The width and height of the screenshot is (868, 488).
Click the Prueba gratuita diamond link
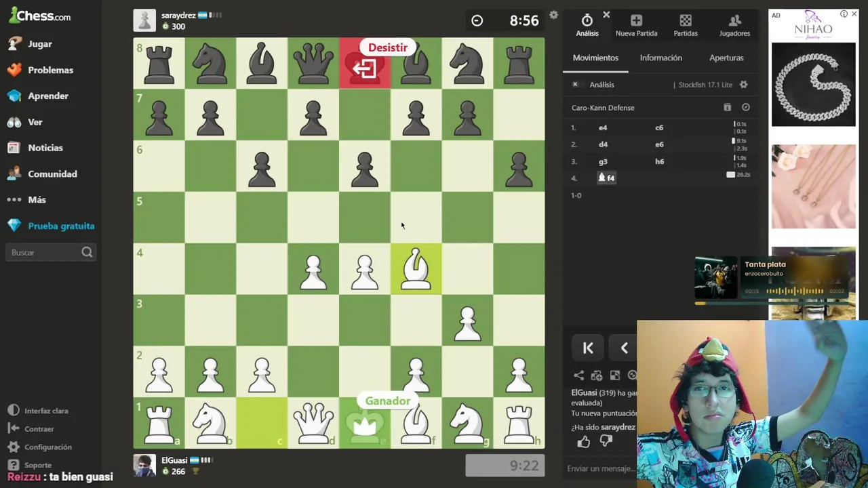52,226
